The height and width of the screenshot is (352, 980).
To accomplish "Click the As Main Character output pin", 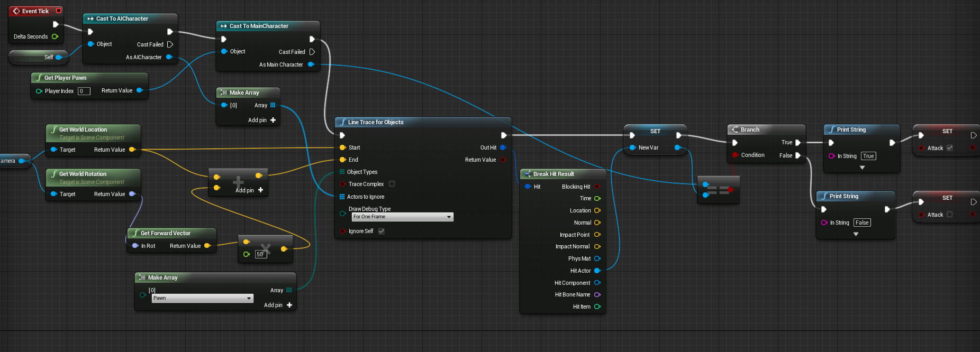I will coord(311,64).
